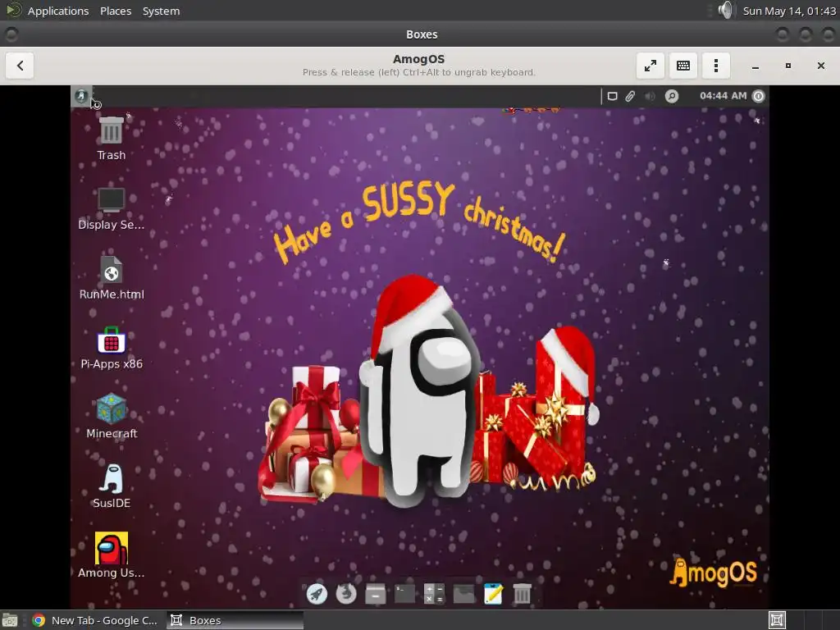This screenshot has height=630, width=840.
Task: Open the file manager drawer icon in the dock
Action: tap(376, 594)
